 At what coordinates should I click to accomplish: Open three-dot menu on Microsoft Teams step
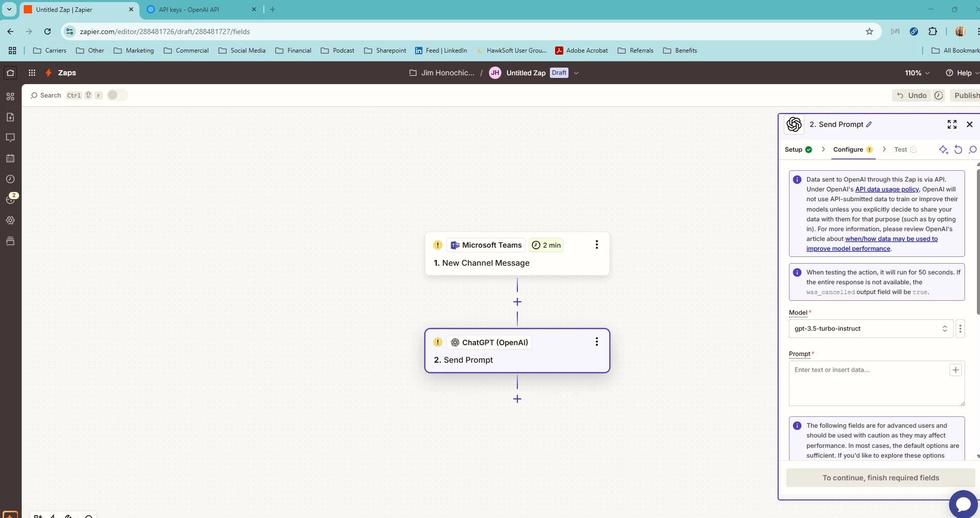(596, 245)
